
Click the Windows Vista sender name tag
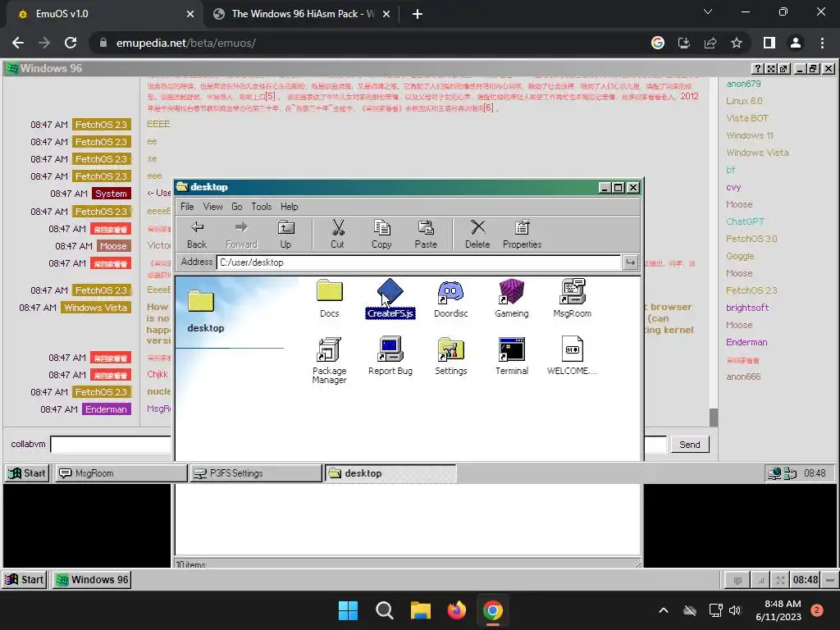coord(95,308)
